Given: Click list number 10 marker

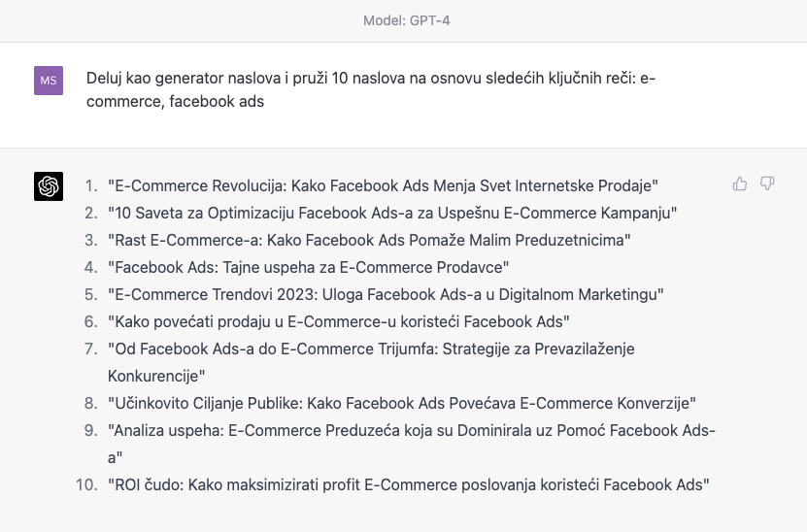Looking at the screenshot, I should [x=86, y=485].
